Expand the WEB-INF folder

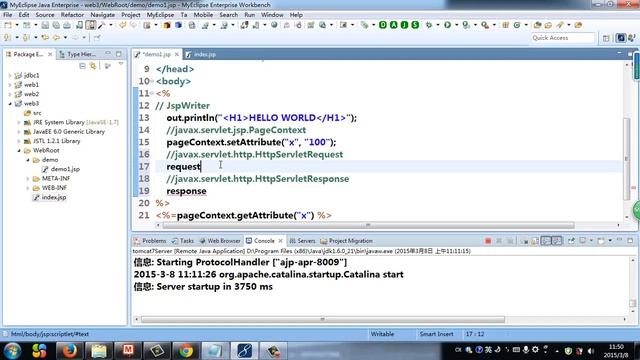tap(28, 188)
